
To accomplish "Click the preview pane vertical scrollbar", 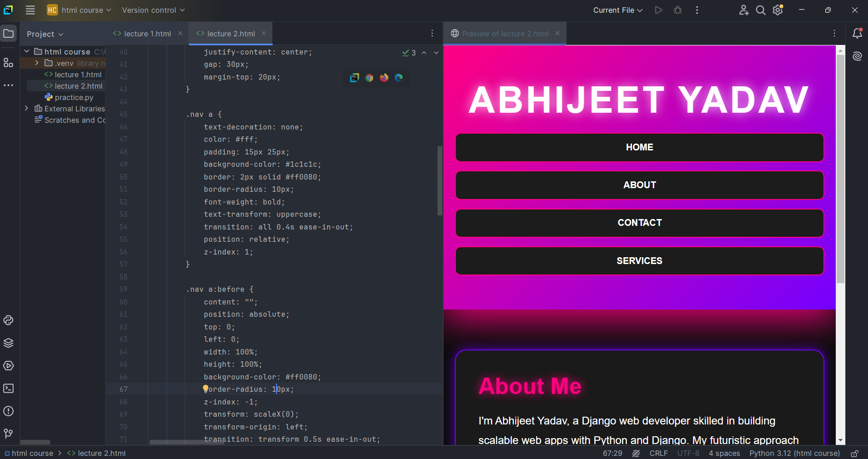I will point(840,168).
